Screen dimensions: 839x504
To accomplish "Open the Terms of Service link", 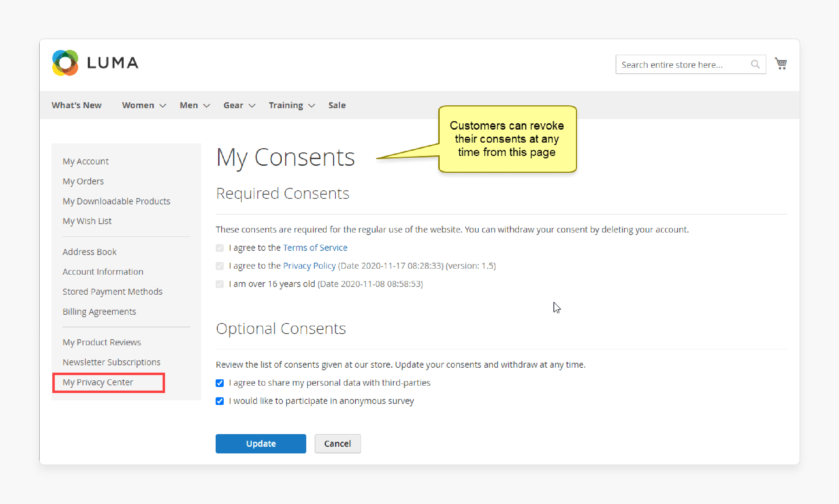I will point(315,248).
